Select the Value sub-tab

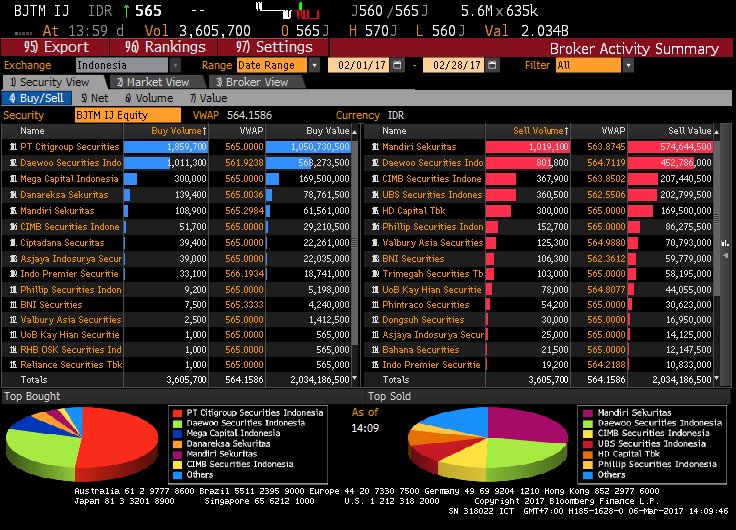pos(209,98)
